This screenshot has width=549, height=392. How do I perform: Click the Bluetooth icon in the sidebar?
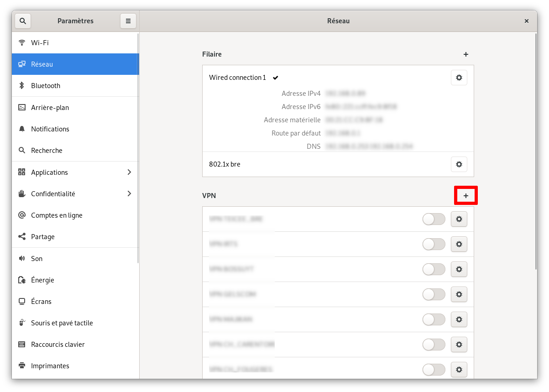pyautogui.click(x=21, y=86)
